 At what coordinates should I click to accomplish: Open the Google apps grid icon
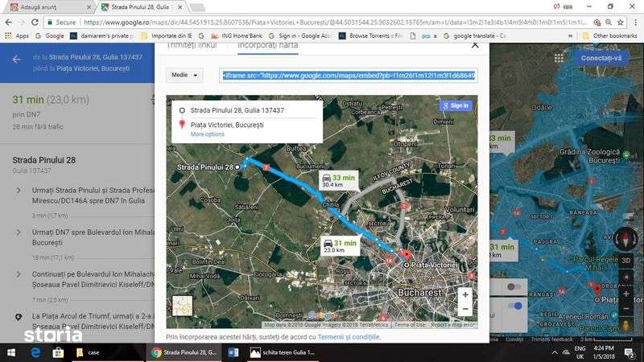tap(559, 58)
